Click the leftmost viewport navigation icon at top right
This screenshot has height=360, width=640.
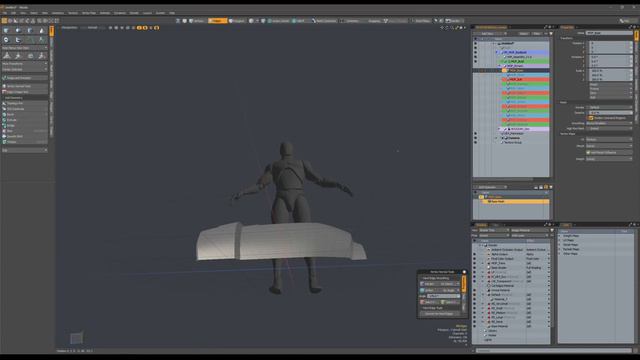click(442, 28)
